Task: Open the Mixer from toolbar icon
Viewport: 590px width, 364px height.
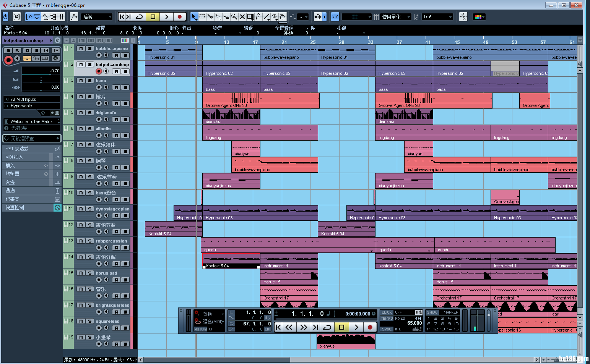Action: pos(62,17)
